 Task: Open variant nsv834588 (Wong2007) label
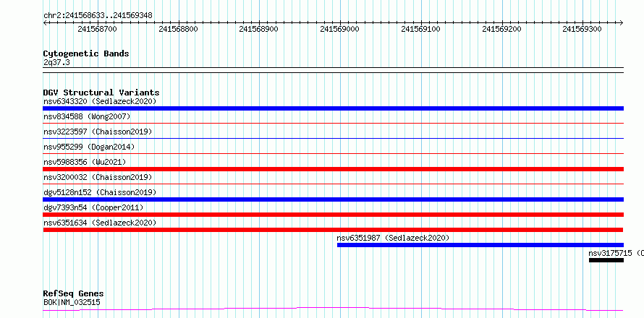click(87, 116)
